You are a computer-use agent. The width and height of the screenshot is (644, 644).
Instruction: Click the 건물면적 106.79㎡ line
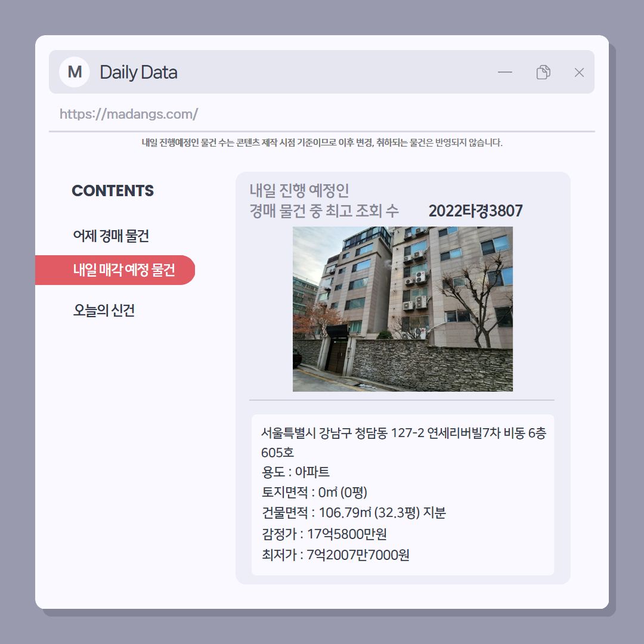click(354, 513)
